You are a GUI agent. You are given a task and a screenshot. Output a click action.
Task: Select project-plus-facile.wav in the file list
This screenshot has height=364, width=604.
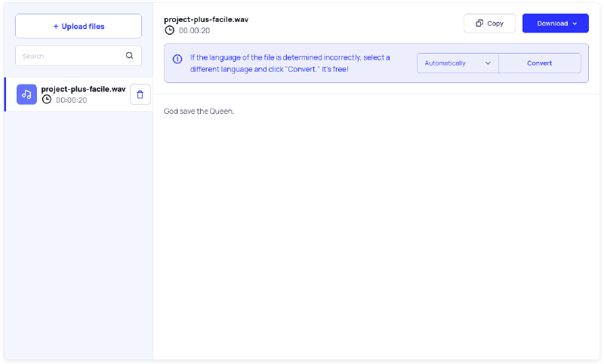(83, 89)
